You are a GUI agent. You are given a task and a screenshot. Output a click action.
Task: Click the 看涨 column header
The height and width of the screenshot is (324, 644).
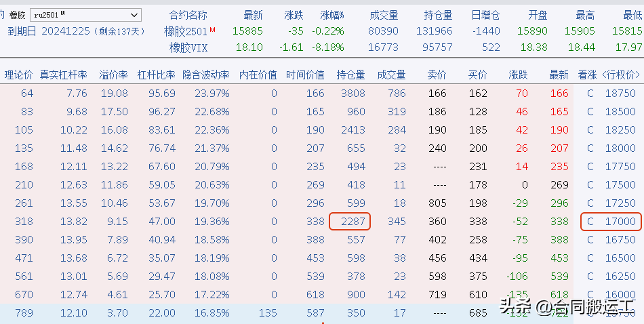[587, 75]
